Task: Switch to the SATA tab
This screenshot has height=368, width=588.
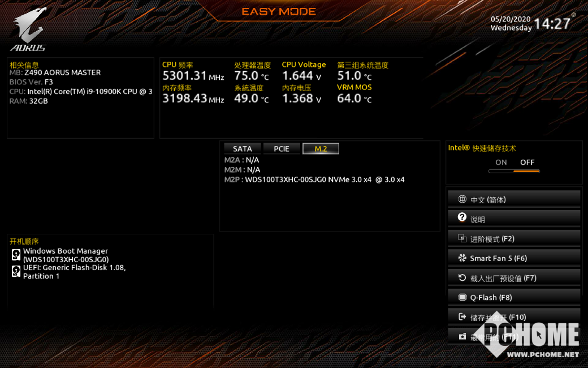Action: pos(242,149)
